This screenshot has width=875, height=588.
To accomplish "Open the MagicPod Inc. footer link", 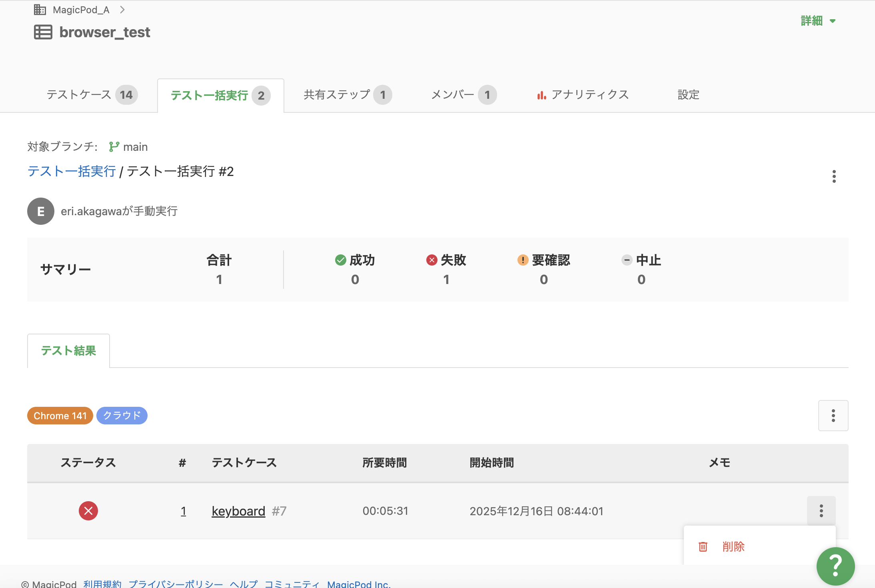I will pyautogui.click(x=359, y=584).
